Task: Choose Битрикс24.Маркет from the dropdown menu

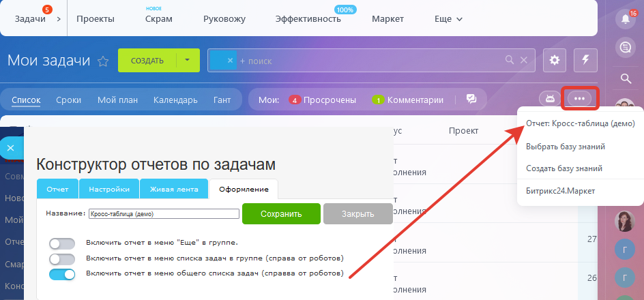Action: (x=560, y=191)
